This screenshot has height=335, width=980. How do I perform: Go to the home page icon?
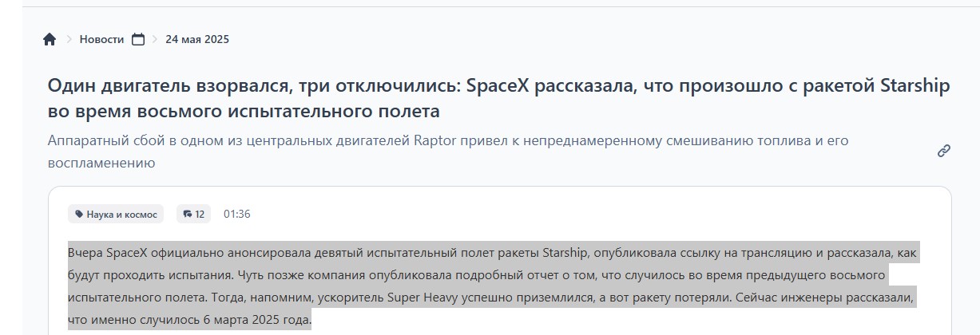[50, 39]
